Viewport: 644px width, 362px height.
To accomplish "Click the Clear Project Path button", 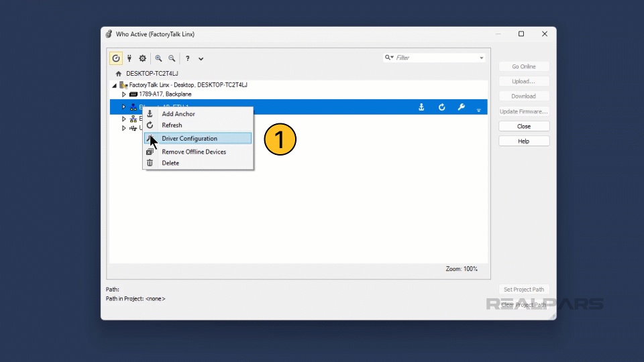I will point(524,305).
